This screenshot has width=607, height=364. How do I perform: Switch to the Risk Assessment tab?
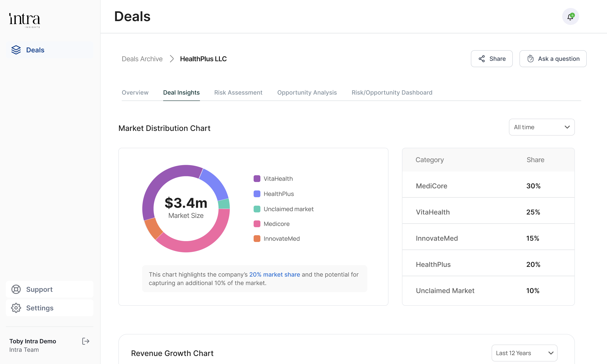point(238,92)
